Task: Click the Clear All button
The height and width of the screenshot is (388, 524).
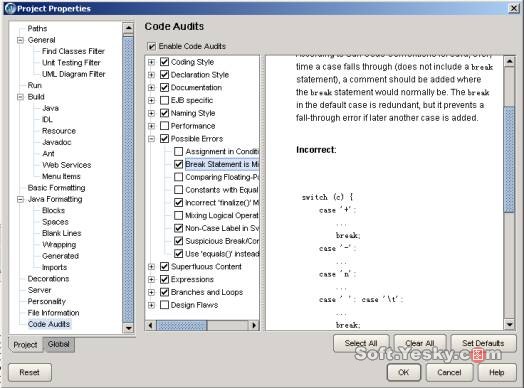Action: point(420,343)
